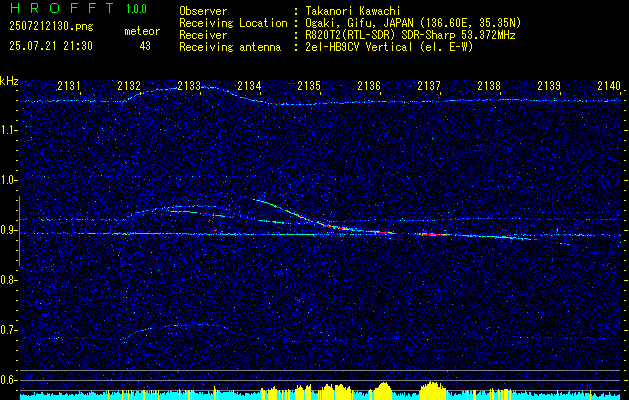This screenshot has height=400, width=629.
Task: Click the Receiver field label
Action: (203, 35)
